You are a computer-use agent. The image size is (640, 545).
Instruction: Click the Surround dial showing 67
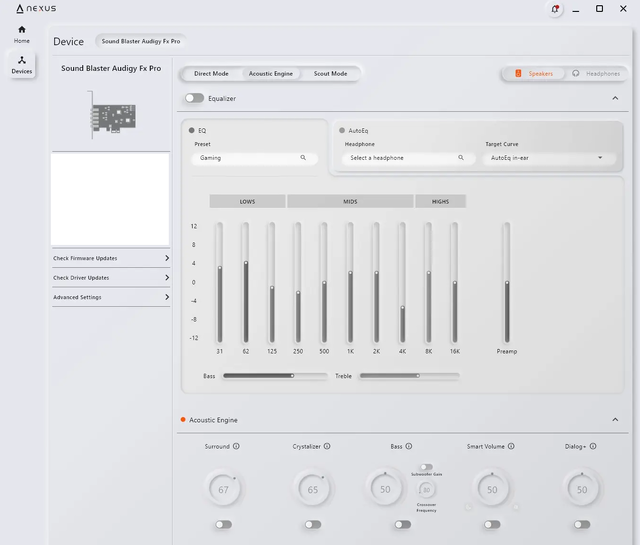point(223,489)
